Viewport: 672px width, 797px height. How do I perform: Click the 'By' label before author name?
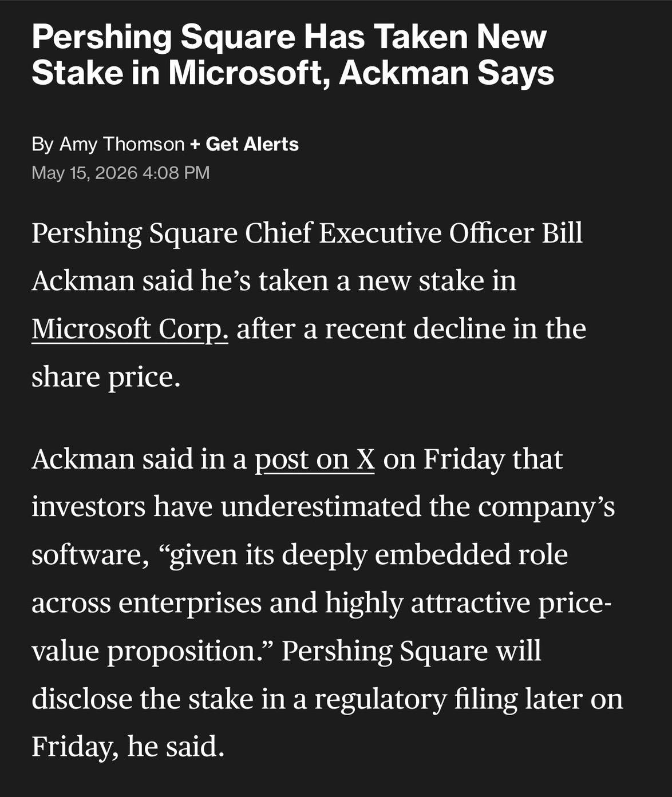(x=42, y=144)
